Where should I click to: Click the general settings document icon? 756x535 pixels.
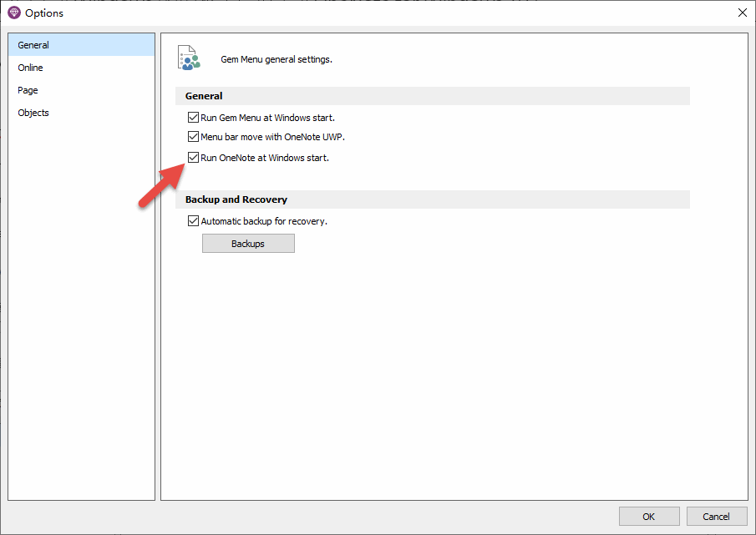tap(189, 58)
